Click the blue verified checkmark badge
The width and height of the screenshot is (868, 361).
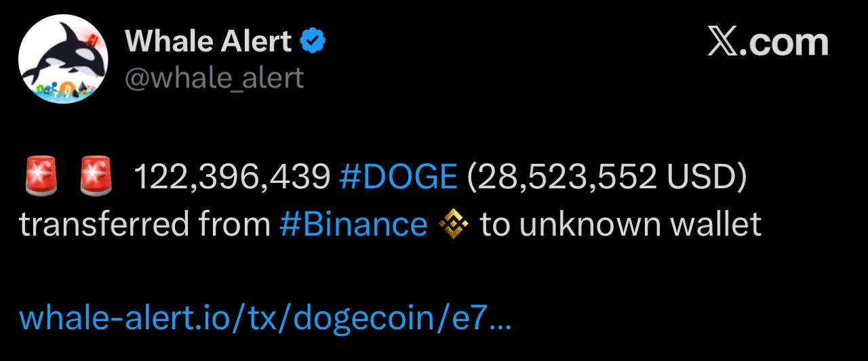click(x=313, y=42)
